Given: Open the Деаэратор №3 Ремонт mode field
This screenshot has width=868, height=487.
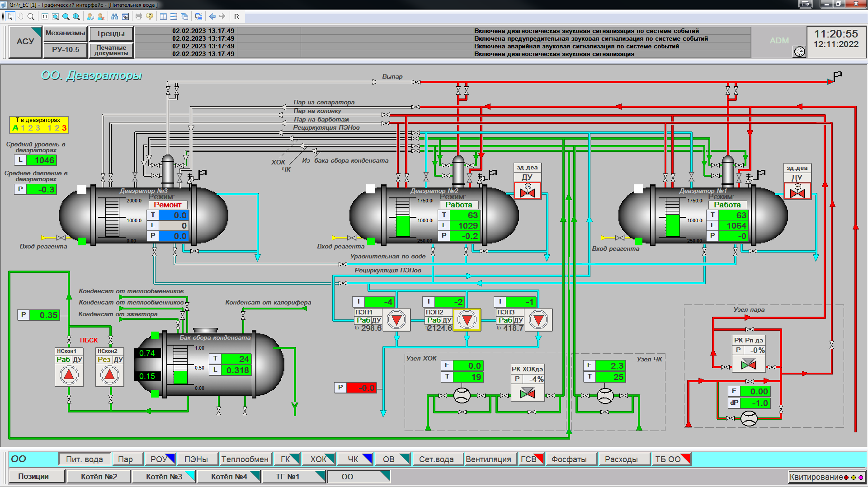Looking at the screenshot, I should (167, 205).
